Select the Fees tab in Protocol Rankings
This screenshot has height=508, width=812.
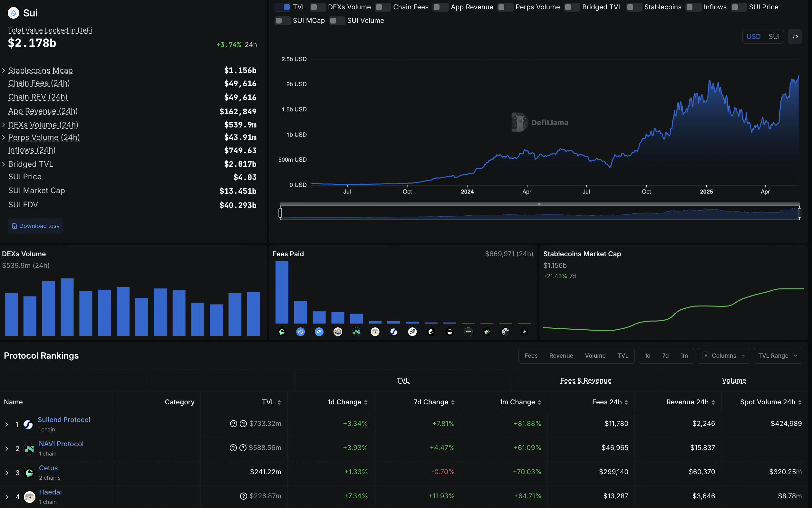pyautogui.click(x=531, y=356)
